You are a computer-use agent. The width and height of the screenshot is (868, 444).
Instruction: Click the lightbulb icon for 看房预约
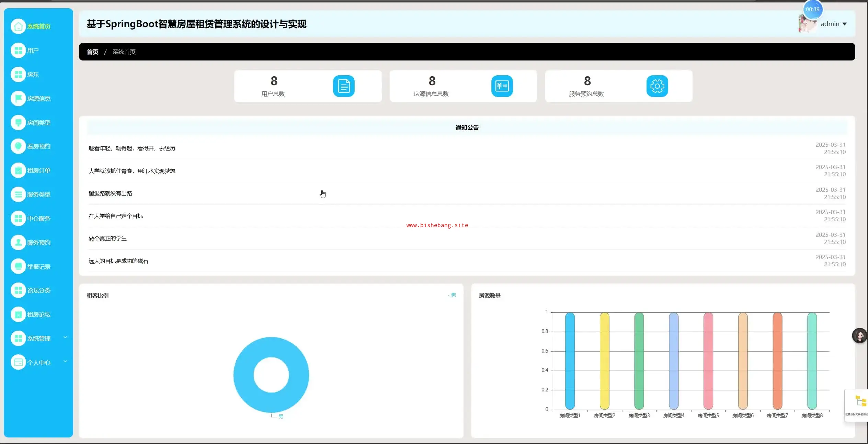click(18, 146)
